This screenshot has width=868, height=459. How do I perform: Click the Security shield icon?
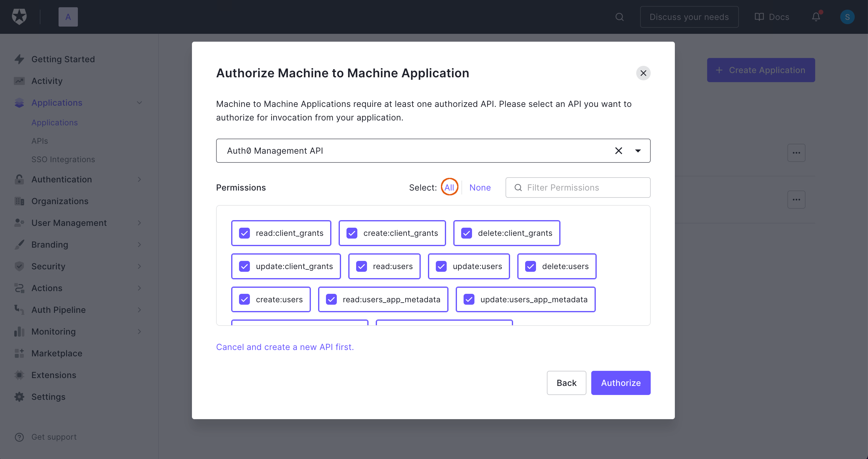tap(19, 266)
